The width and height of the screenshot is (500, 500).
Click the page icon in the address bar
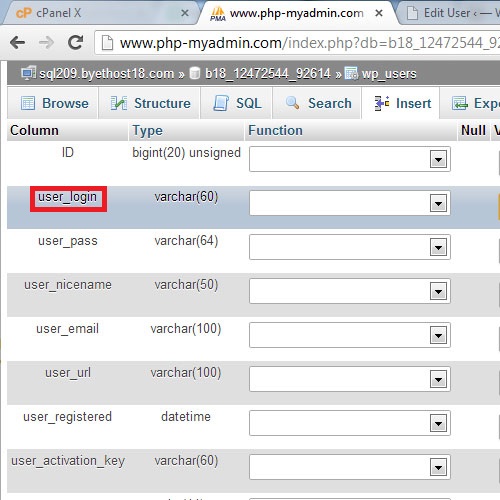[107, 43]
